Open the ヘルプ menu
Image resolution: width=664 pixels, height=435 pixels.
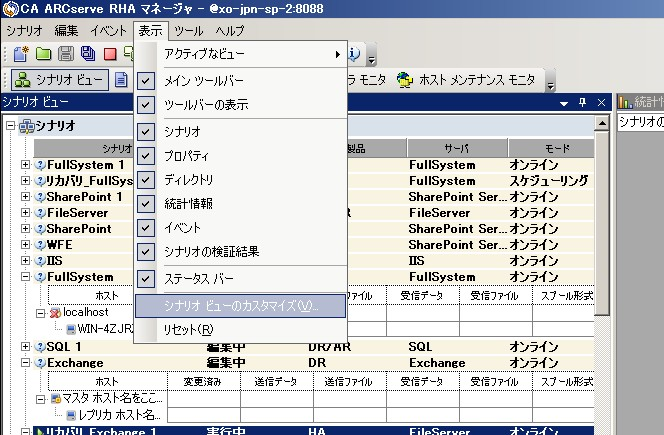tap(230, 30)
